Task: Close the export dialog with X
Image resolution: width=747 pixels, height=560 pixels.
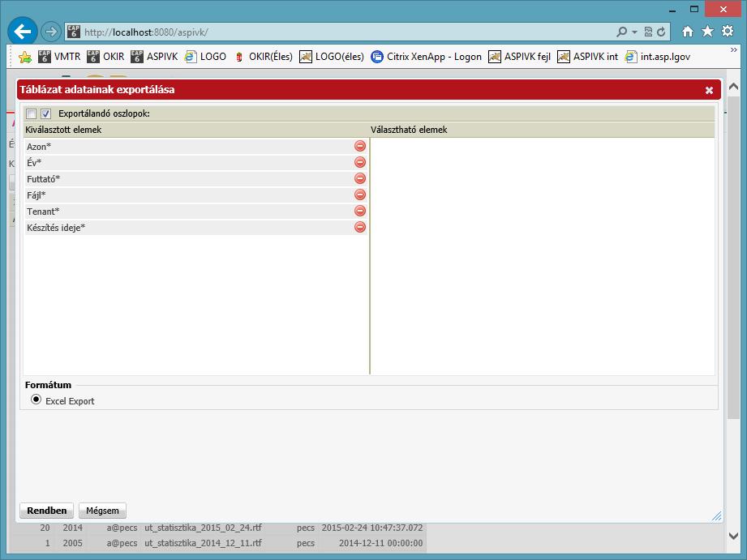Action: click(x=709, y=90)
